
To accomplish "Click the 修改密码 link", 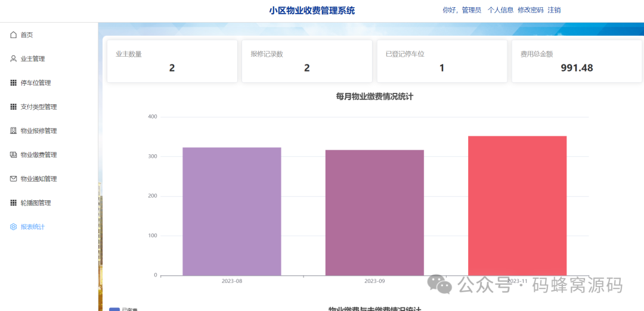I will 530,10.
